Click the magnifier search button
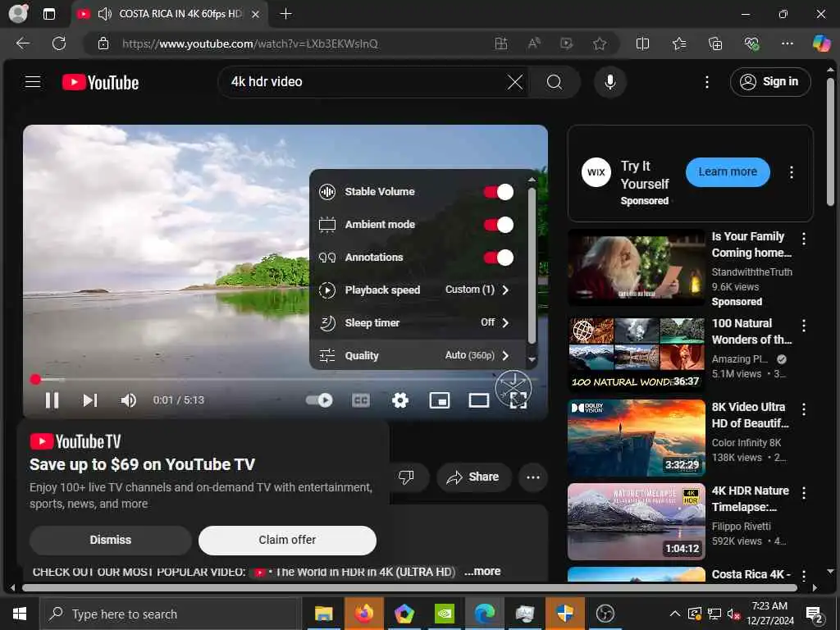Viewport: 840px width, 630px height. (x=555, y=82)
